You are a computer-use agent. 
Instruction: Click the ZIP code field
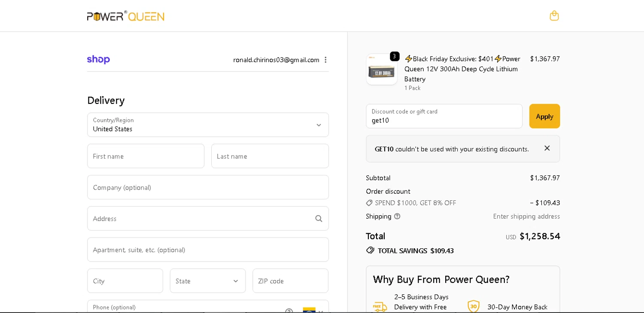click(x=291, y=281)
